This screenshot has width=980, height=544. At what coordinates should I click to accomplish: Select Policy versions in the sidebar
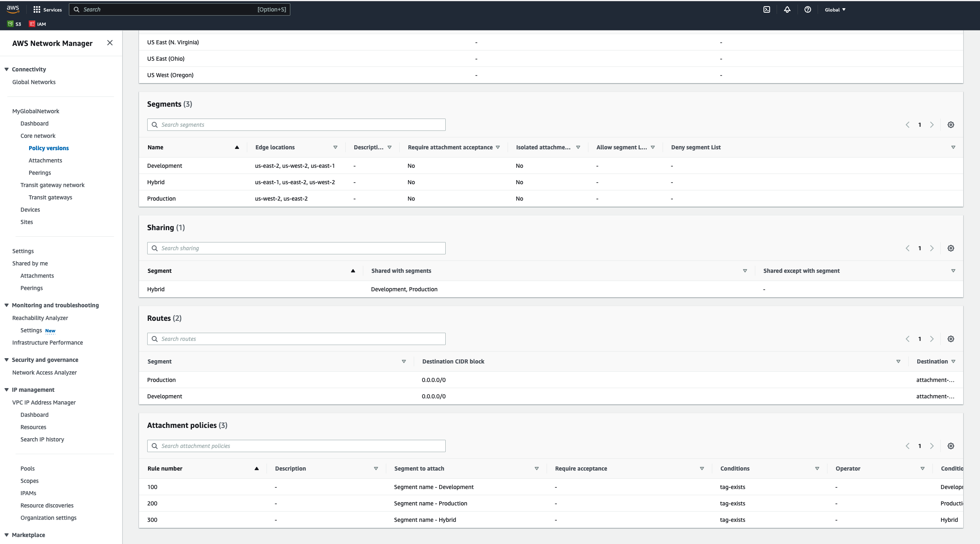point(48,148)
